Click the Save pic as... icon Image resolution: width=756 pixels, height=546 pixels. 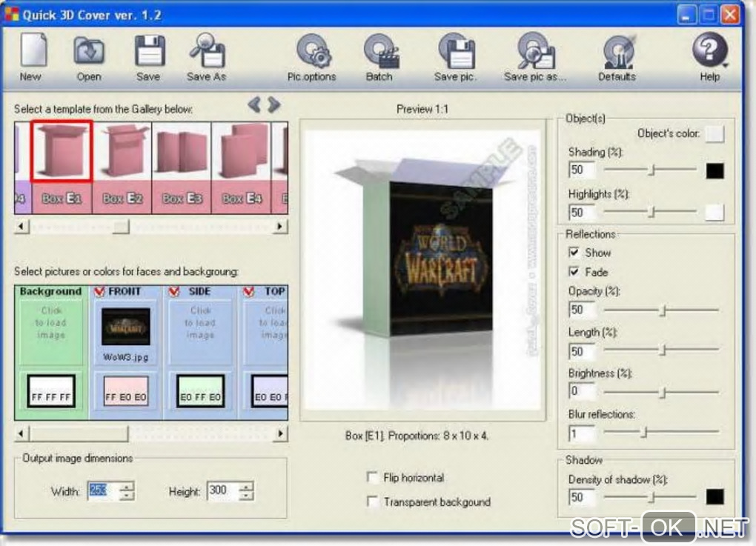click(536, 50)
